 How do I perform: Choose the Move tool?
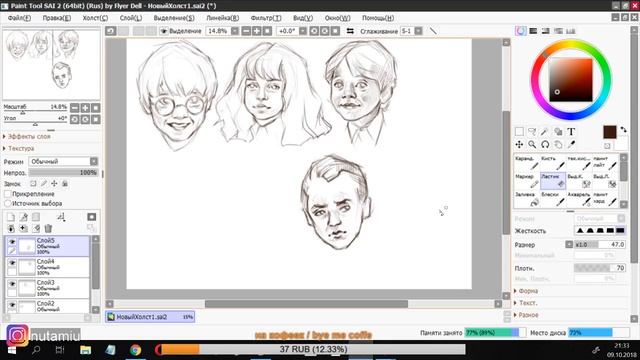pos(519,144)
